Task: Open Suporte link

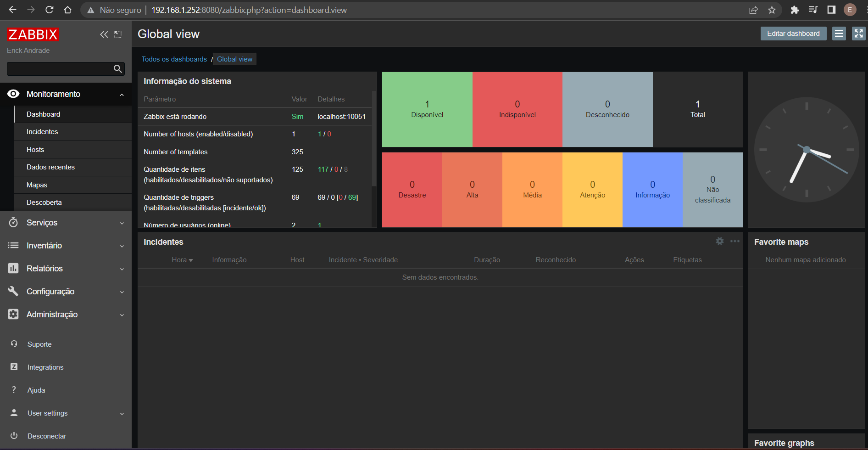Action: (x=39, y=344)
